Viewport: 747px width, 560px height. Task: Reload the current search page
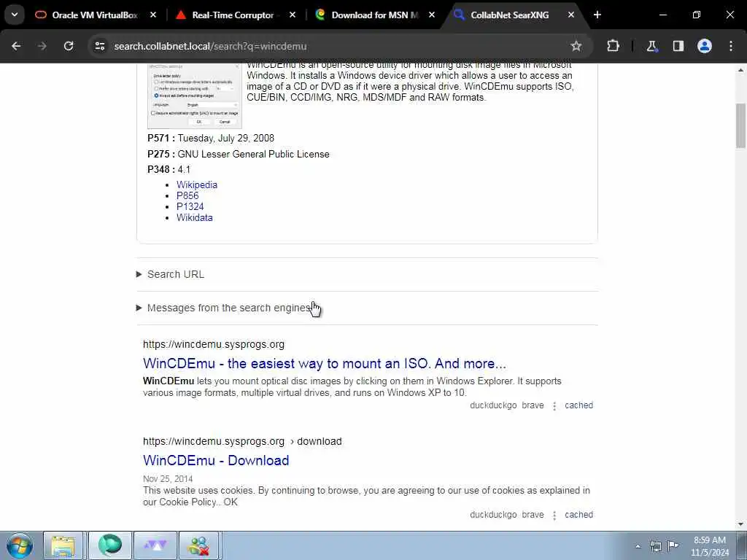69,46
